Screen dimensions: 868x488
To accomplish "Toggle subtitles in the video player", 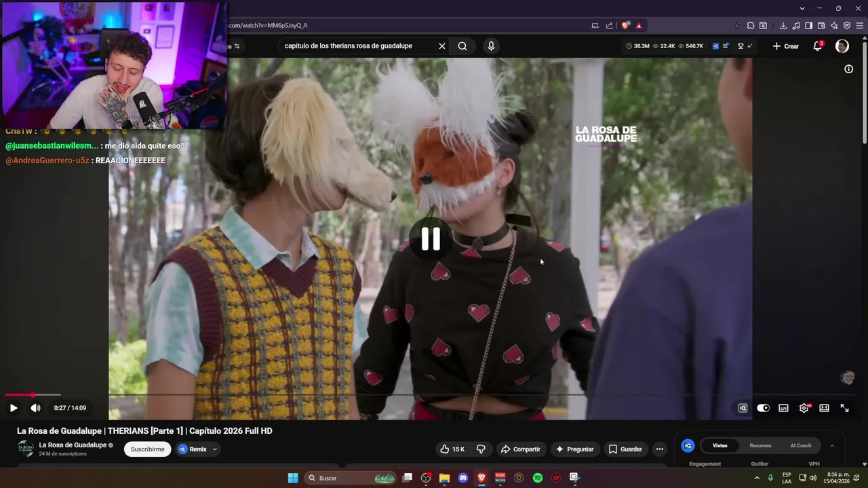I will point(783,408).
